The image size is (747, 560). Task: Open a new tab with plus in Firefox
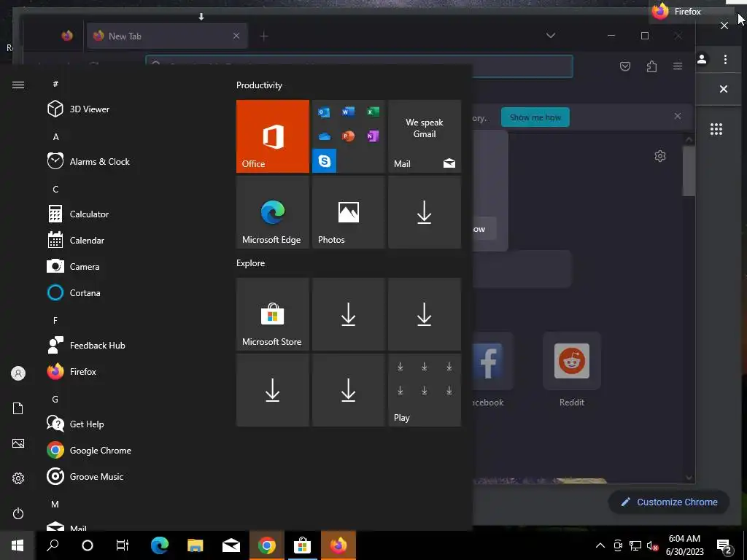(264, 36)
